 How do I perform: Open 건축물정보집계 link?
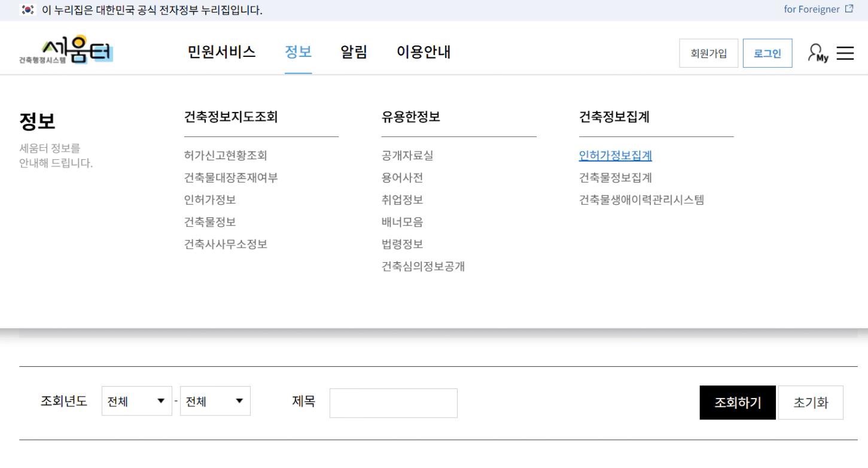click(x=616, y=178)
